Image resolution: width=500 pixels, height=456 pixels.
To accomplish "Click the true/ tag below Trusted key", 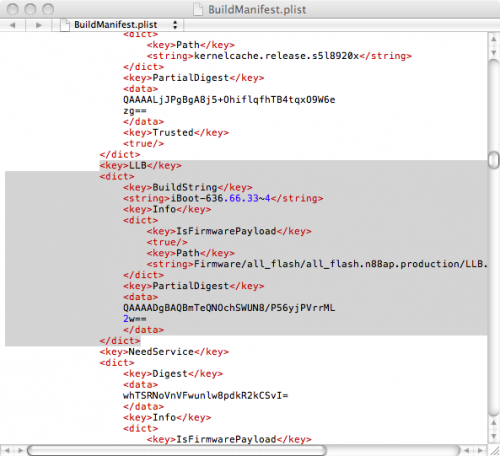I will click(143, 144).
